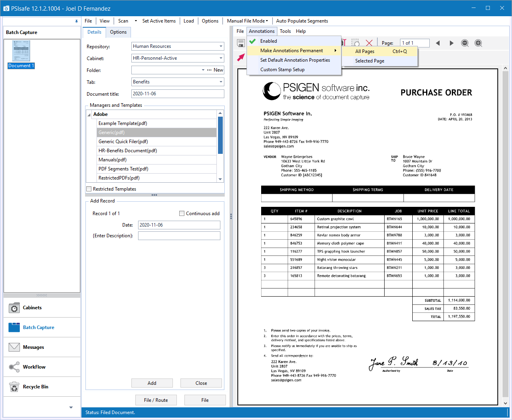This screenshot has width=512, height=420.
Task: Click New folder link
Action: [218, 70]
